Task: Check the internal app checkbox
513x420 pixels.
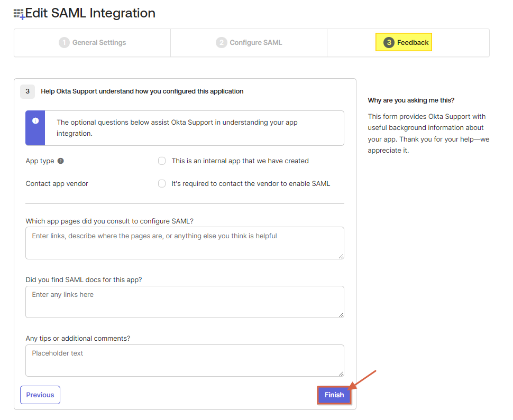Action: point(162,161)
